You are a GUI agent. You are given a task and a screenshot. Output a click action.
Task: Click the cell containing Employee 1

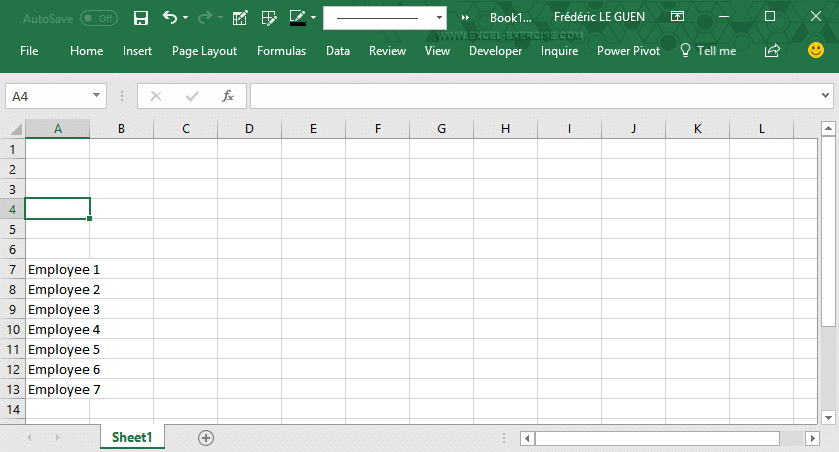click(57, 270)
